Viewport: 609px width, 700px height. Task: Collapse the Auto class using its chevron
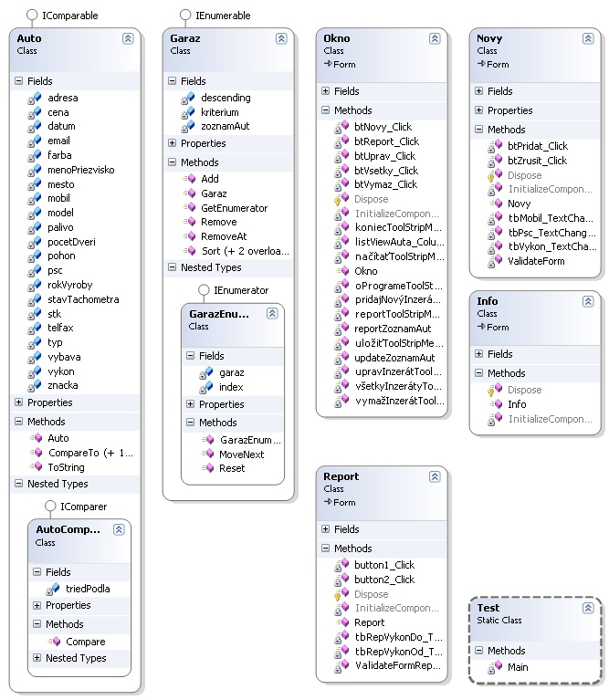click(128, 39)
